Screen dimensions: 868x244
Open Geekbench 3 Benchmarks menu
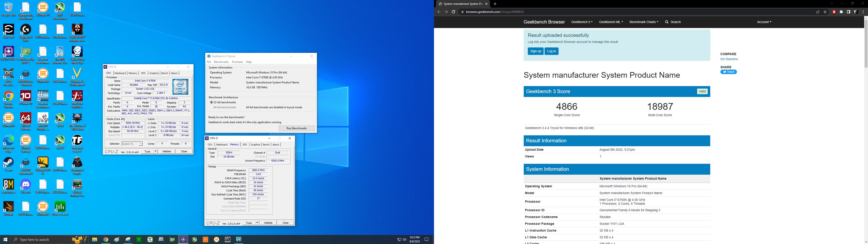(221, 62)
